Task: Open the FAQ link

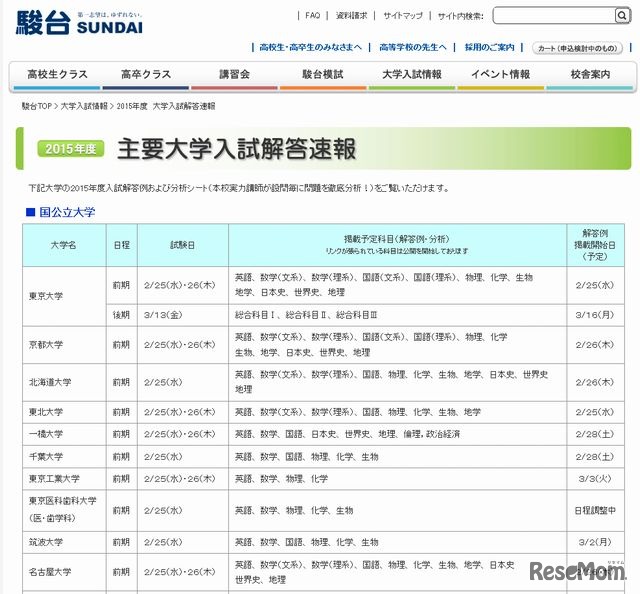Action: [x=312, y=16]
